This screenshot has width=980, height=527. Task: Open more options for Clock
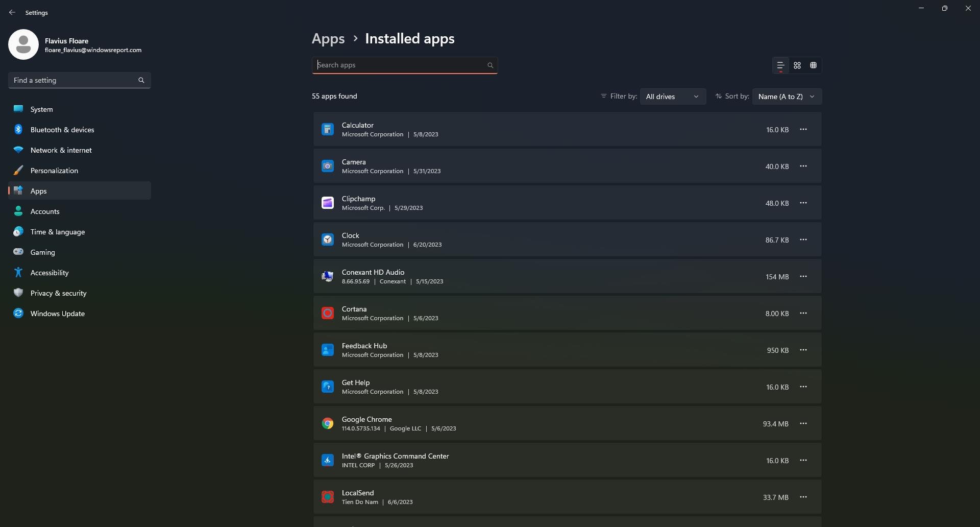[803, 240]
